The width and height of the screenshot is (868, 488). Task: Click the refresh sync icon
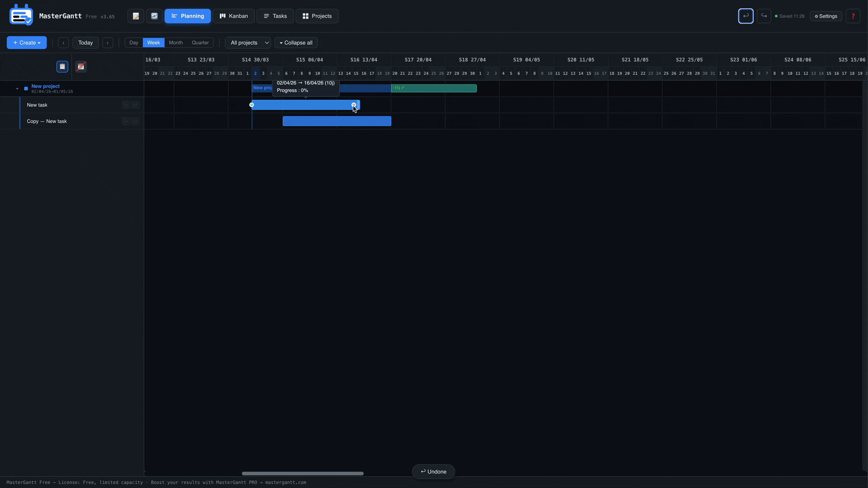(154, 16)
